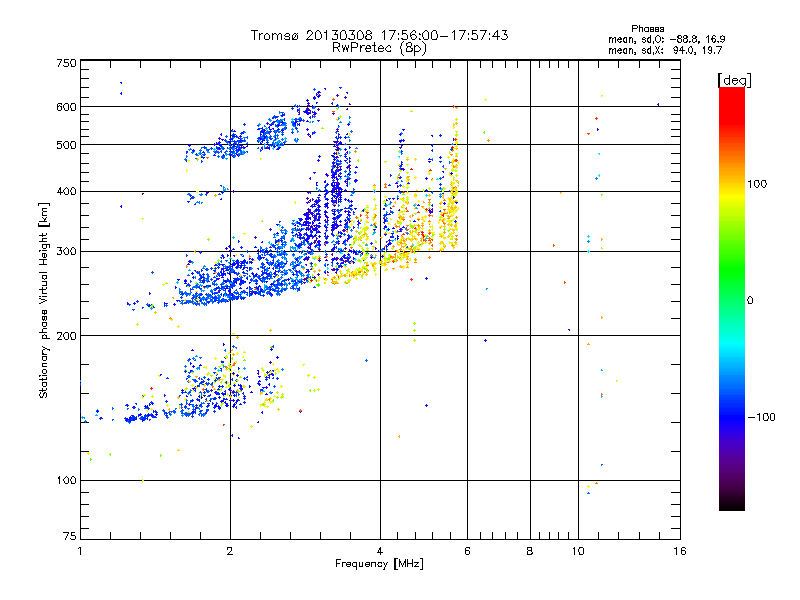
Task: Click the plot title 'Tromsø 20130308 17:56:00-17:57:43'
Action: 379,35
